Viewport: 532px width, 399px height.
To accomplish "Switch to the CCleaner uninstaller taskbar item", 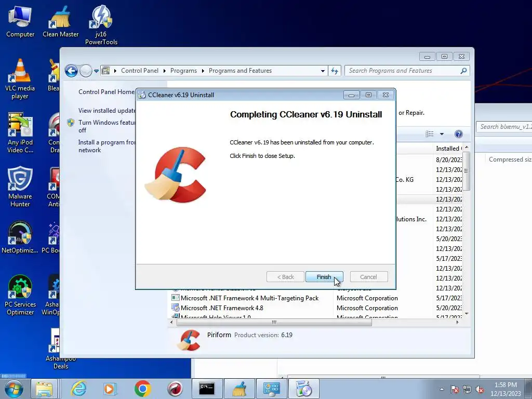I will 303,389.
